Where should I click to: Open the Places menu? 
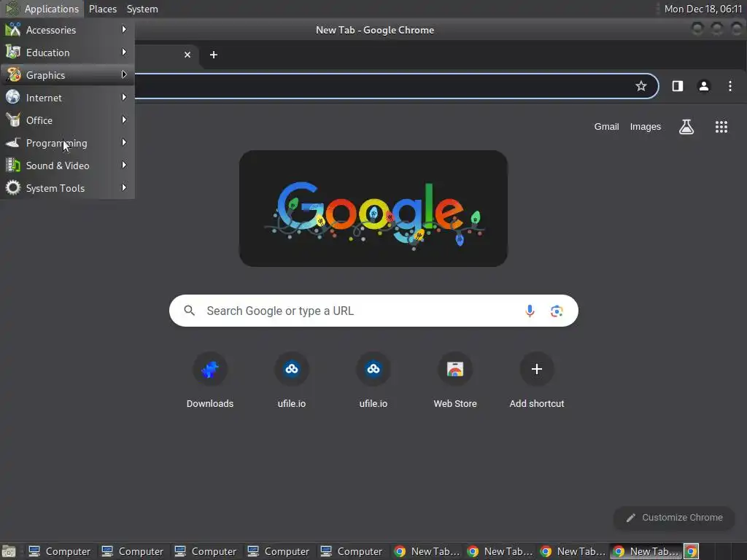coord(103,9)
